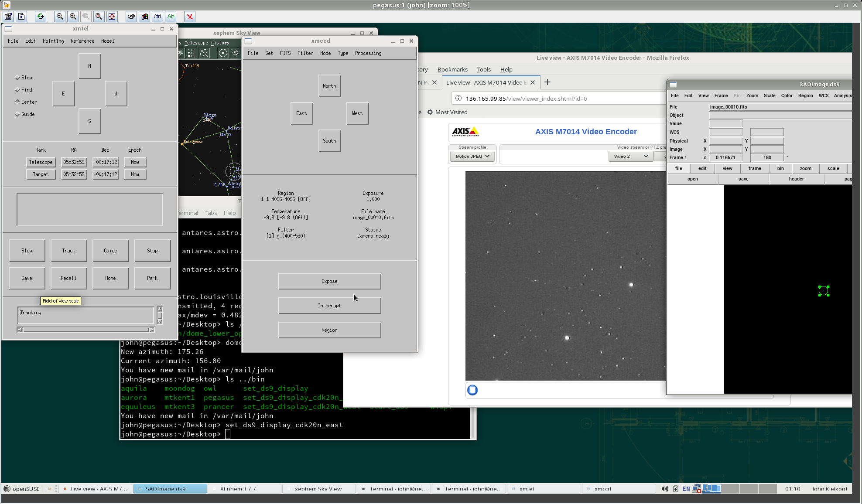Open the Video 2 stream dropdown
Screen dimensions: 862x504
pyautogui.click(x=631, y=156)
